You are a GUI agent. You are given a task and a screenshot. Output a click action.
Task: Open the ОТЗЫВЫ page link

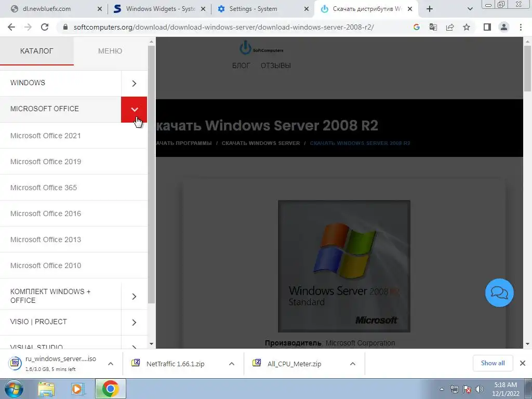point(275,65)
